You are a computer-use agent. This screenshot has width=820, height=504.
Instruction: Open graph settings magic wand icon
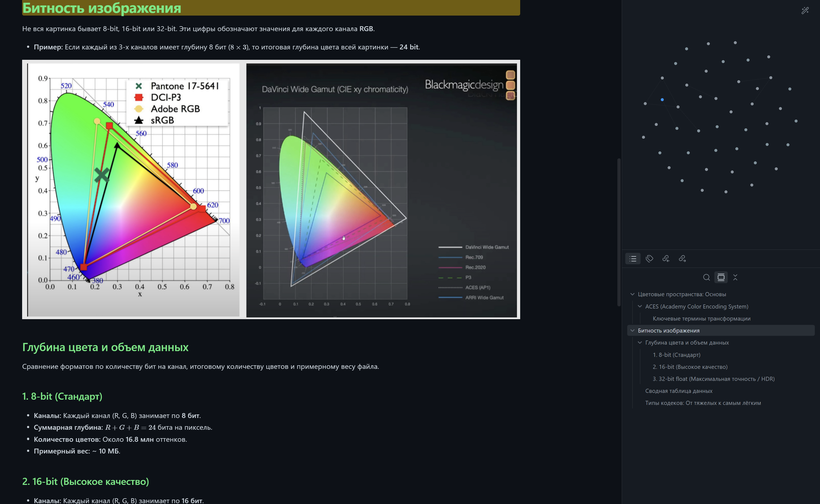point(805,11)
